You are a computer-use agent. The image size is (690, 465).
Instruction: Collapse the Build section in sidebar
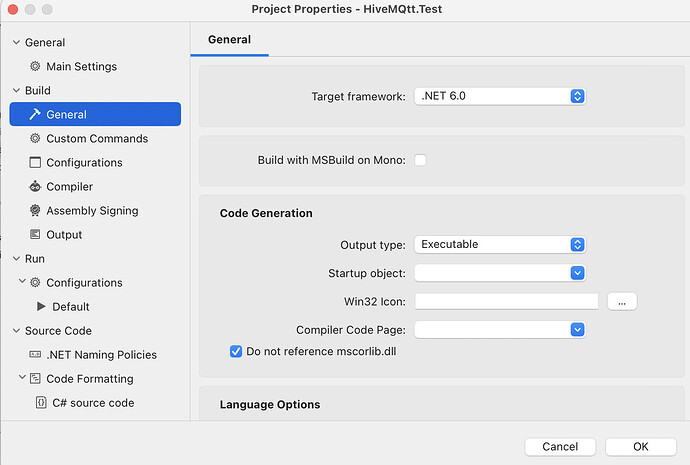point(17,91)
